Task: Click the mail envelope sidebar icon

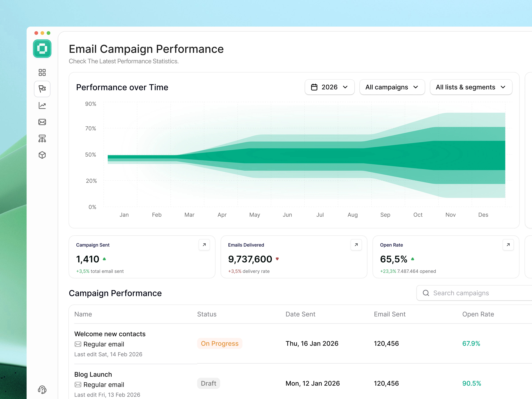Action: tap(42, 122)
